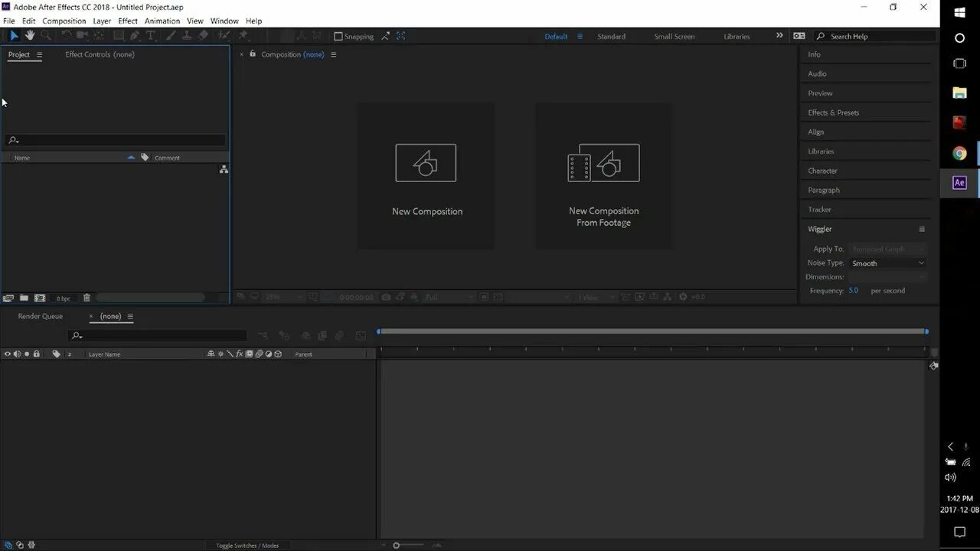The width and height of the screenshot is (980, 551).
Task: Click the New Composition tile
Action: pos(426,176)
